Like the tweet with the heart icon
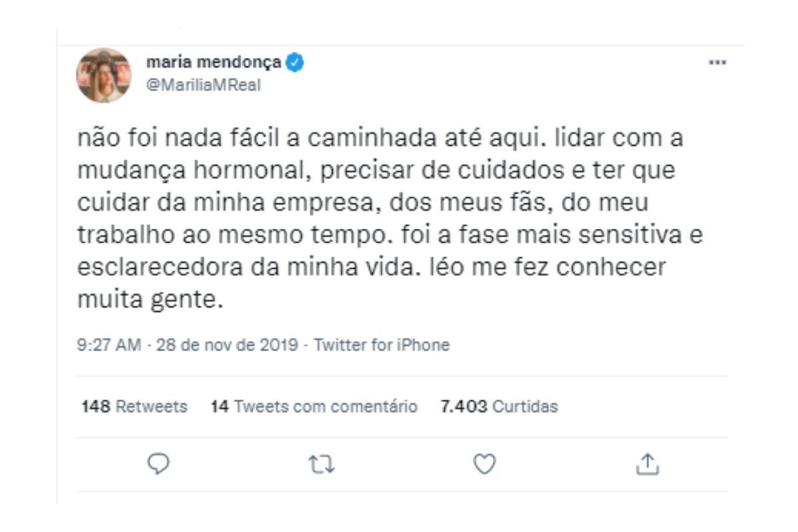 pyautogui.click(x=483, y=464)
